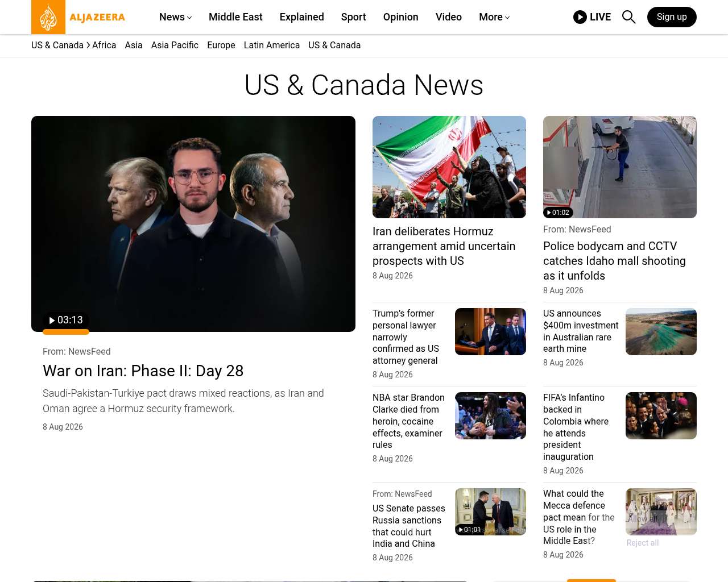Open the Video section
This screenshot has height=582, width=728.
(449, 17)
